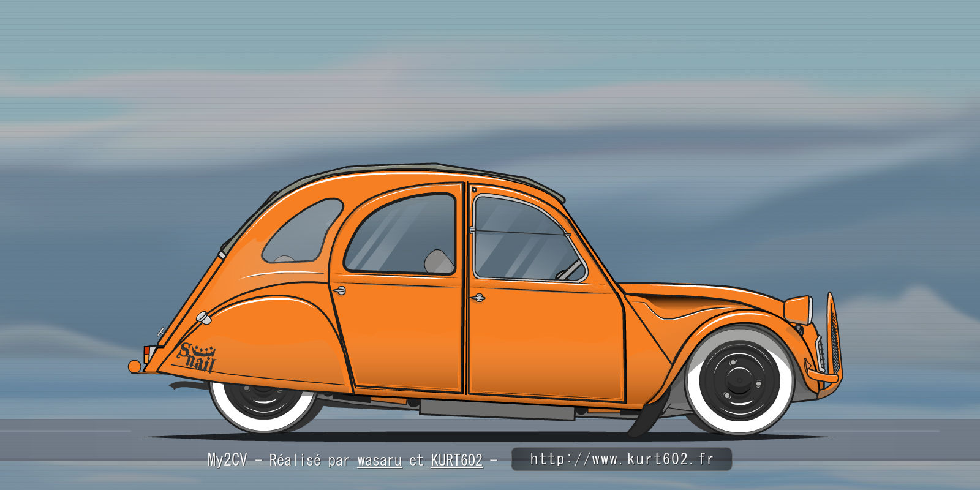Click the My2CV caption text
Viewport: 980px width, 490px height.
pos(227,460)
